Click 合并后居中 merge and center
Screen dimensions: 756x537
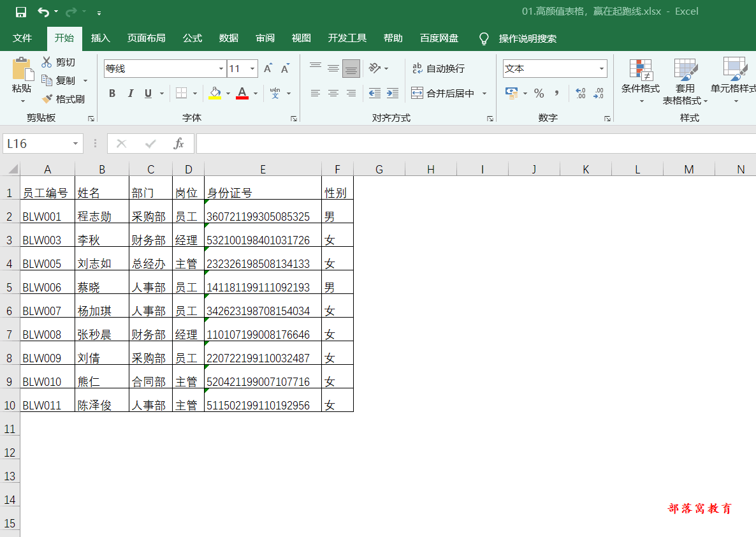click(444, 93)
